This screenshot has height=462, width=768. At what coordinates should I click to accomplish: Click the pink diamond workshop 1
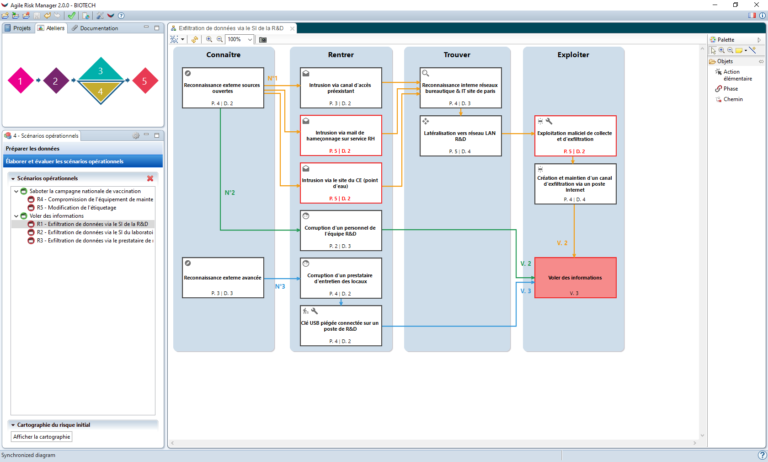[20, 81]
